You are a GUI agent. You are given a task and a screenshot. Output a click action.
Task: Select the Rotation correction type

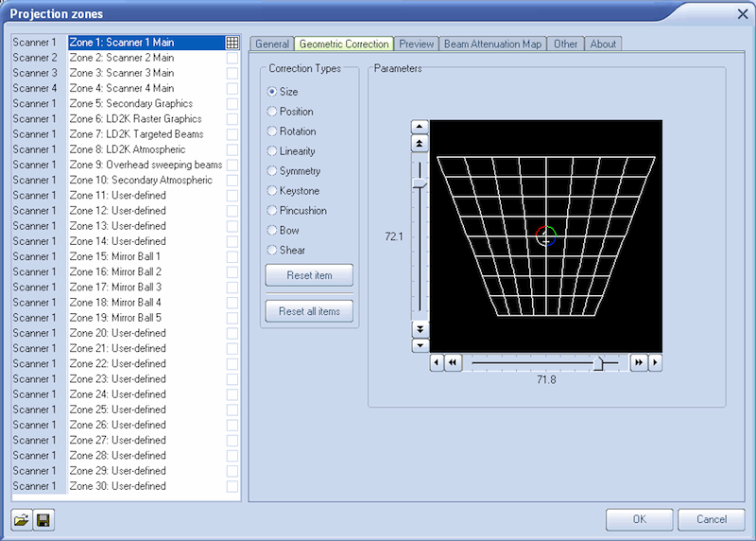click(x=273, y=131)
